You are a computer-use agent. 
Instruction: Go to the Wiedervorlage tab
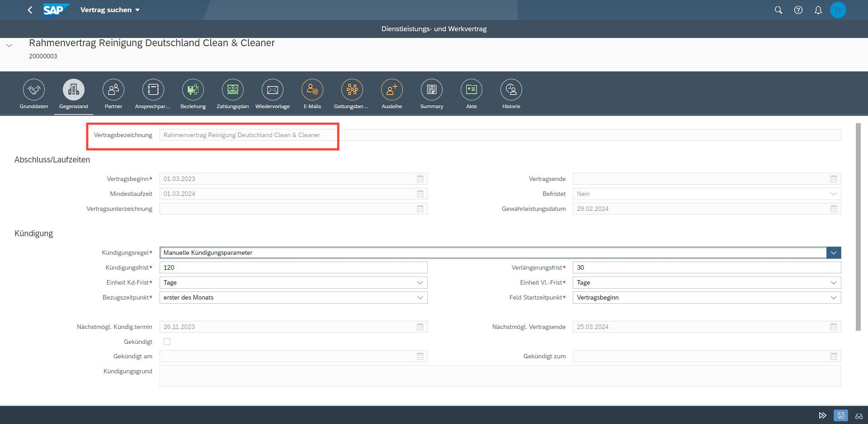coord(273,94)
